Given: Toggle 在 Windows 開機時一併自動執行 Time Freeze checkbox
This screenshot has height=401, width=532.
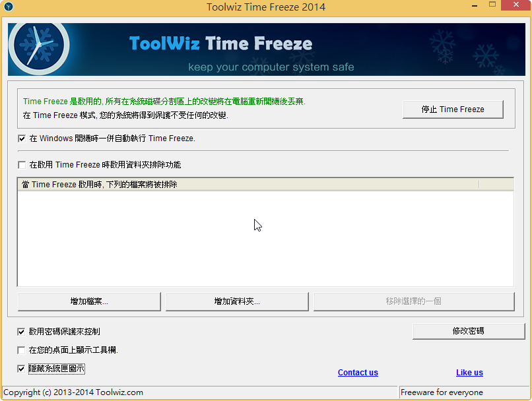Looking at the screenshot, I should tap(22, 139).
